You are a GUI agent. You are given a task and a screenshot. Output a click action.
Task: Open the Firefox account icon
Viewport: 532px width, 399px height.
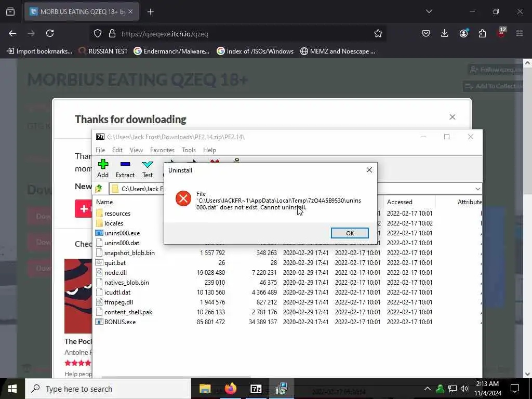click(463, 33)
